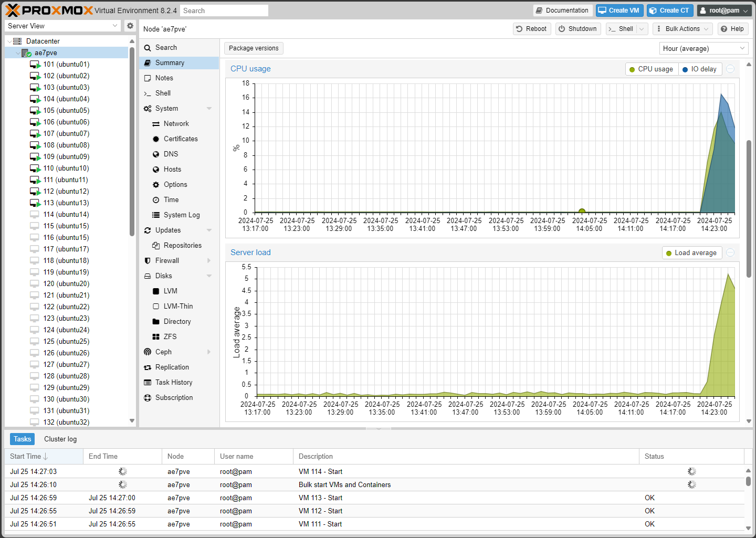756x538 pixels.
Task: Select the Certificates menu icon
Action: [x=156, y=139]
